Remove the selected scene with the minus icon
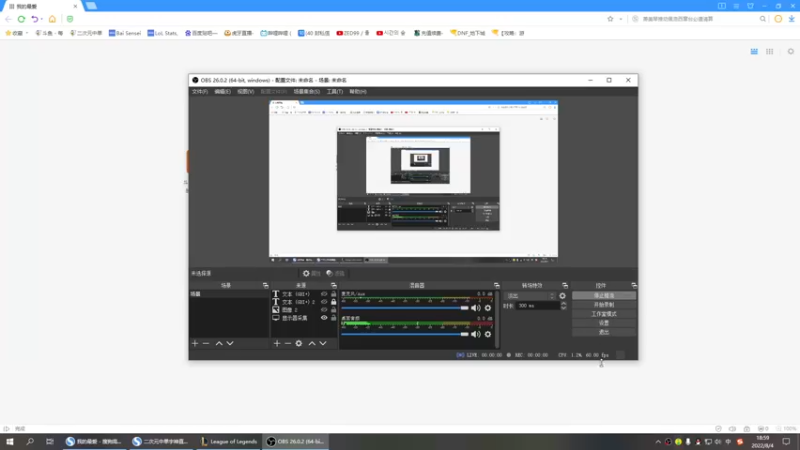800x450 pixels. click(206, 343)
